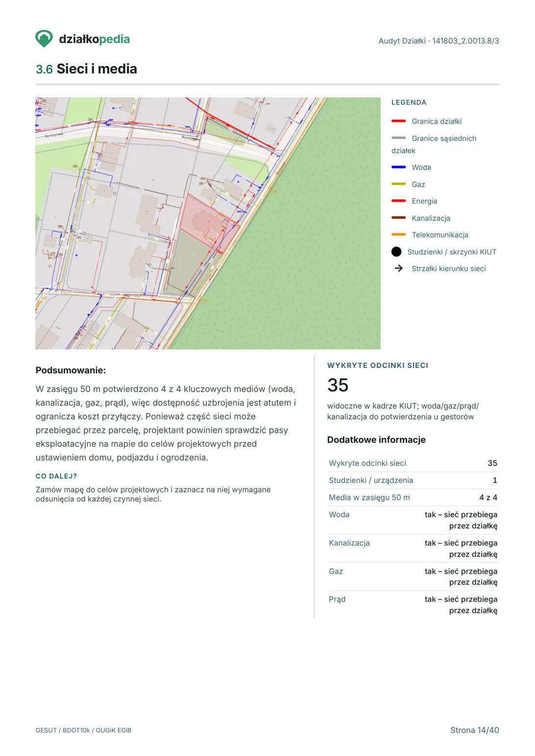Click the Dodatkowe informacje heading

pos(376,440)
